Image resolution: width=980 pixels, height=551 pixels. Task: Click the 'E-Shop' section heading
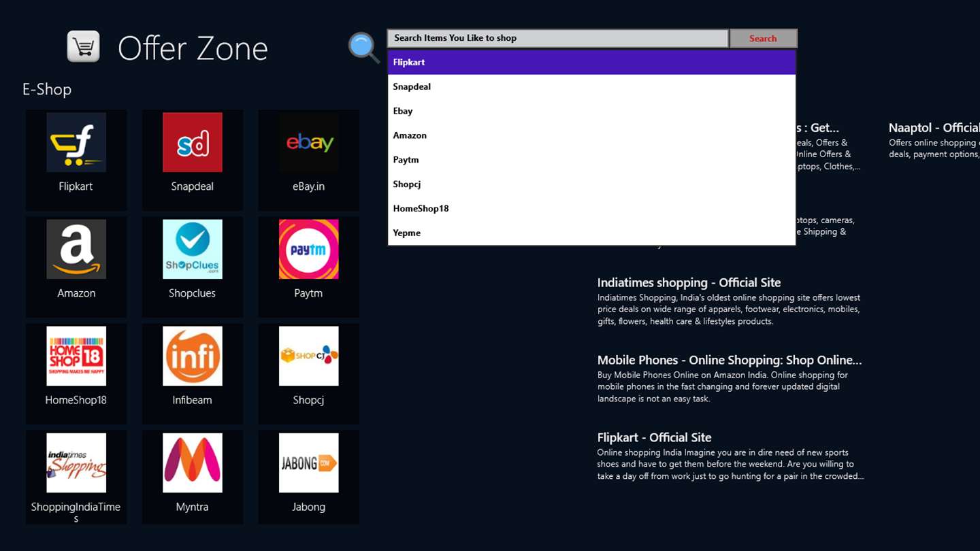[47, 89]
